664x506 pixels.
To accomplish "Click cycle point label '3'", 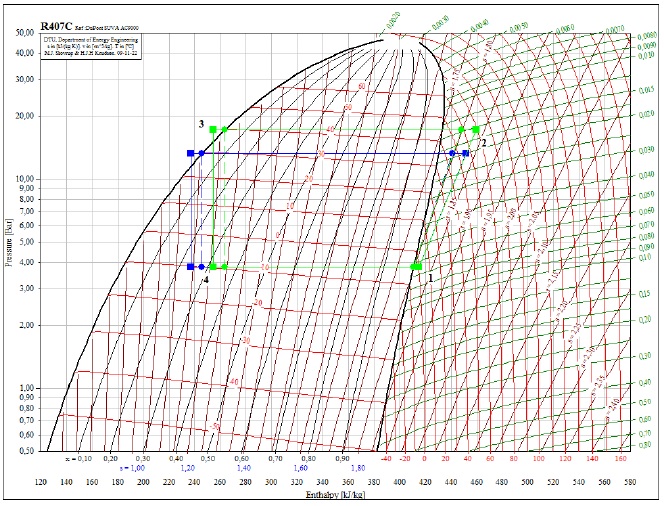I will (202, 124).
